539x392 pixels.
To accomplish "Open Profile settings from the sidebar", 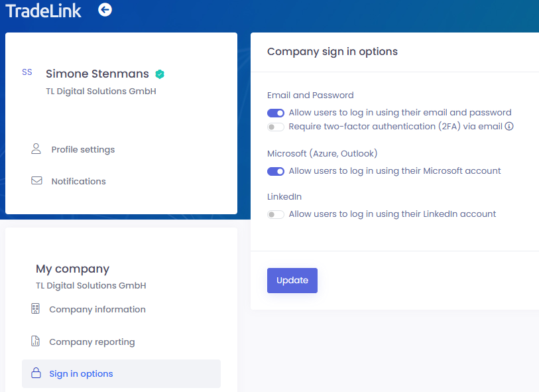I will (83, 150).
